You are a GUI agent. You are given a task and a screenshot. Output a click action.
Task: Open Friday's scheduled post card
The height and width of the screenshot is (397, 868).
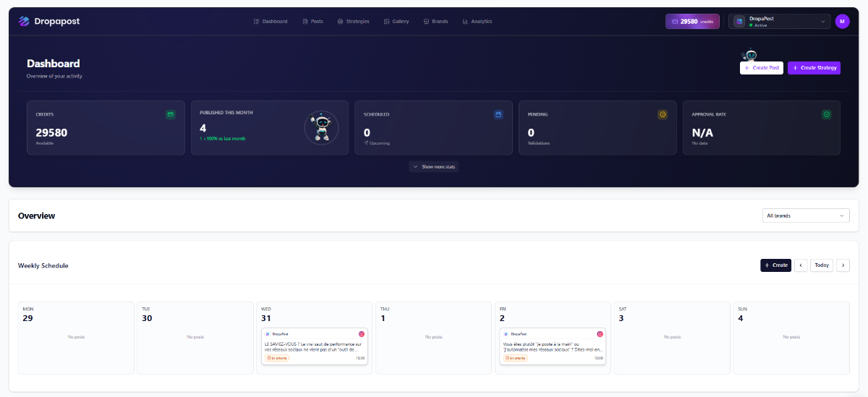[553, 347]
